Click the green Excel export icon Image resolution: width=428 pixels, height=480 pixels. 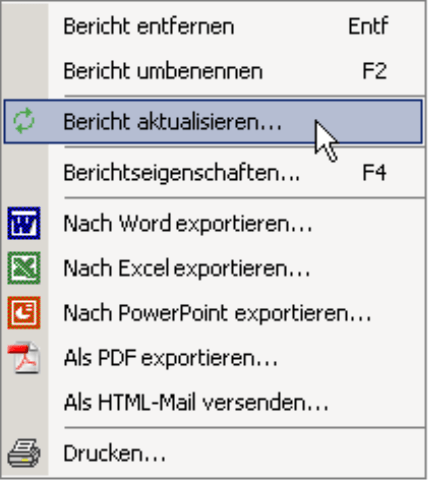tap(24, 268)
